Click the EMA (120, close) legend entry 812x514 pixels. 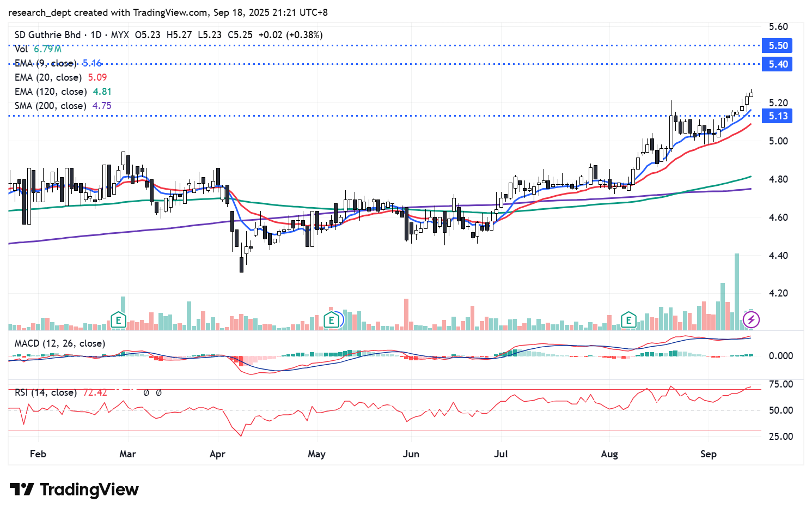tap(51, 92)
